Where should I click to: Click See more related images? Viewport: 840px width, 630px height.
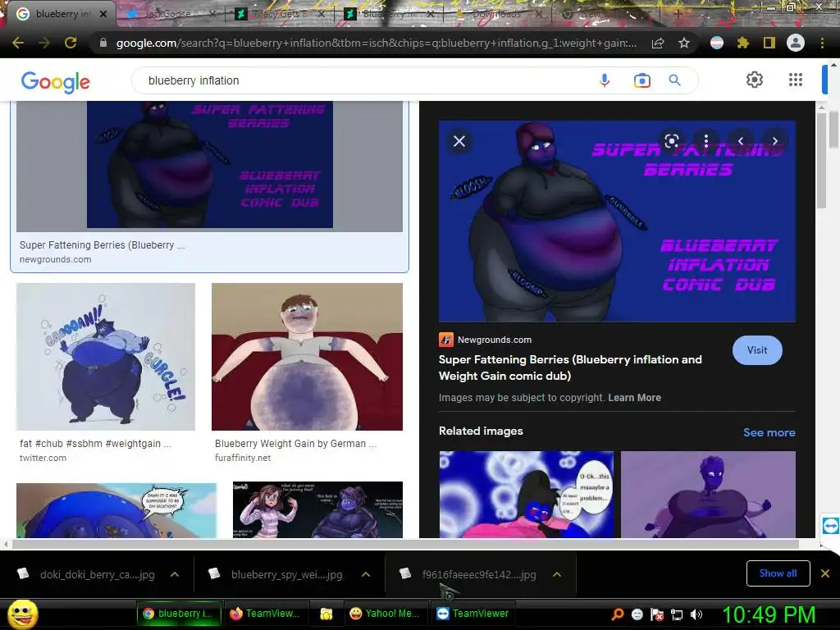click(769, 432)
